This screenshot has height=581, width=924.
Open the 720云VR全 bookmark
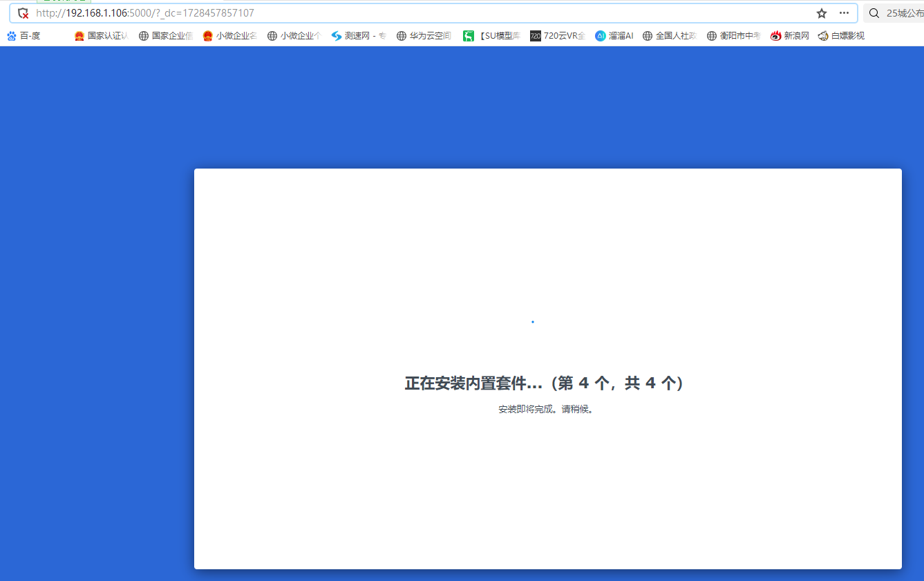click(558, 36)
